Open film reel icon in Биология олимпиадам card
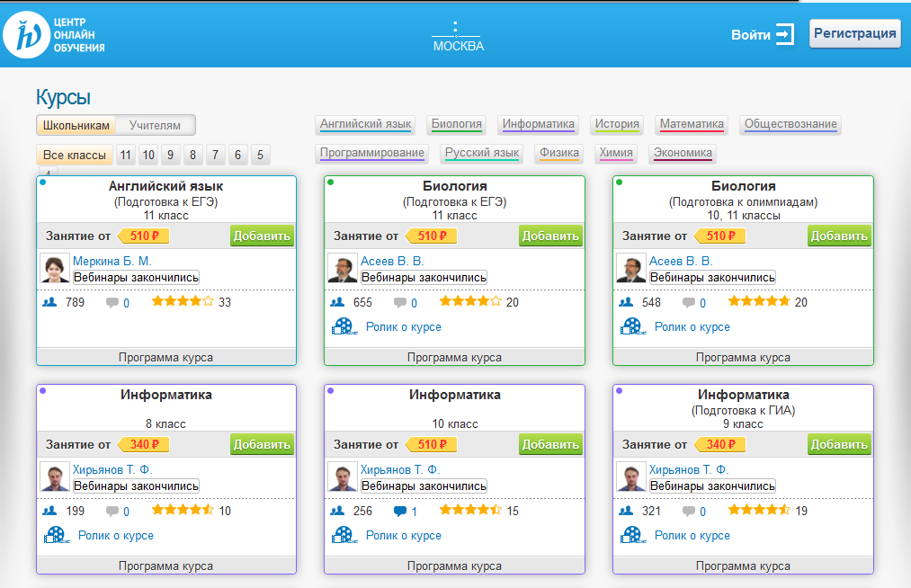The width and height of the screenshot is (911, 588). click(633, 326)
